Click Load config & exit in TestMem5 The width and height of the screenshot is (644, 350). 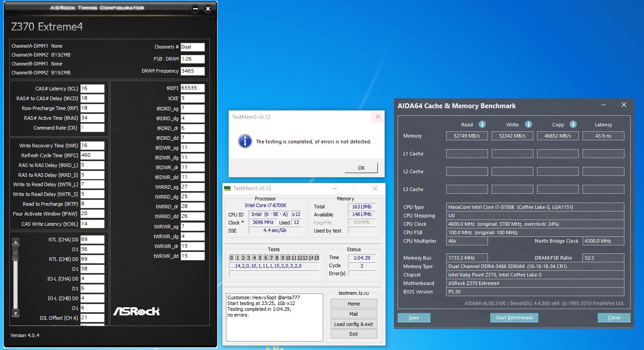(354, 324)
